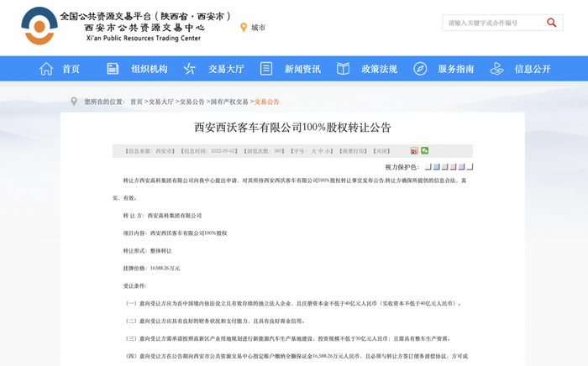
Task: Select the first off-white eye-protection color swatch
Action: (x=428, y=167)
